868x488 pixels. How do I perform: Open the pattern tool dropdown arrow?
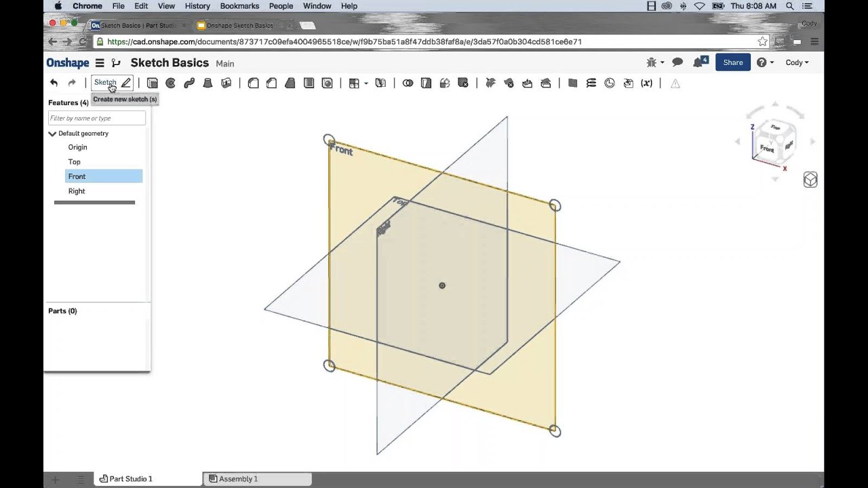[366, 83]
